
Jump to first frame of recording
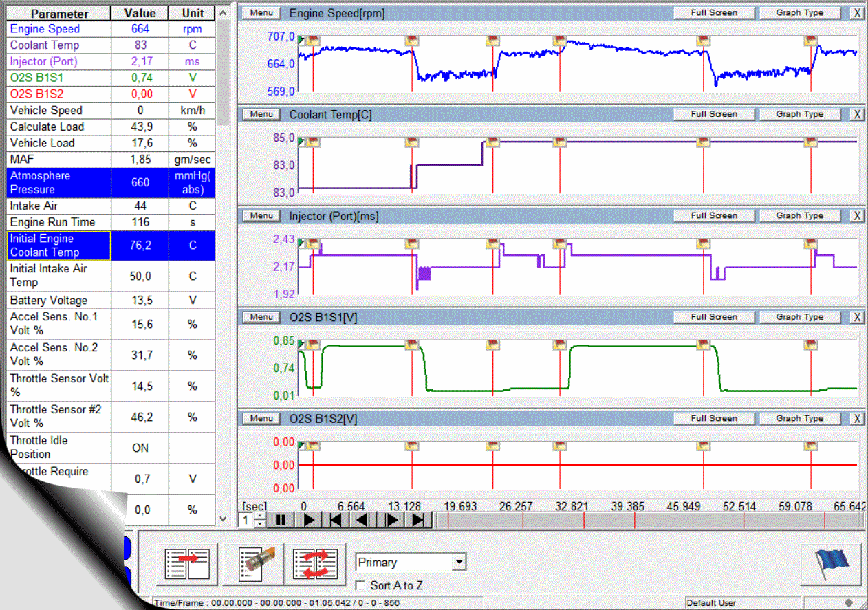tap(336, 521)
